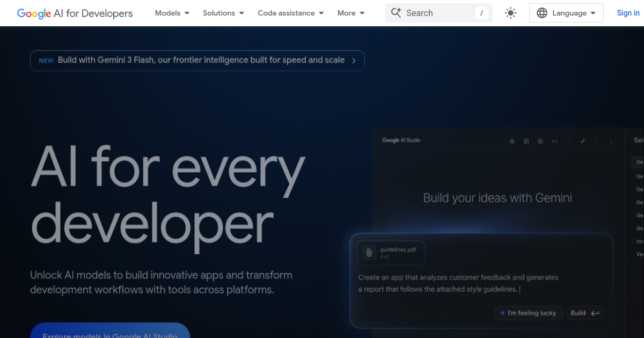Open the Models dropdown menu
Screen dimensions: 644x338
click(x=172, y=13)
